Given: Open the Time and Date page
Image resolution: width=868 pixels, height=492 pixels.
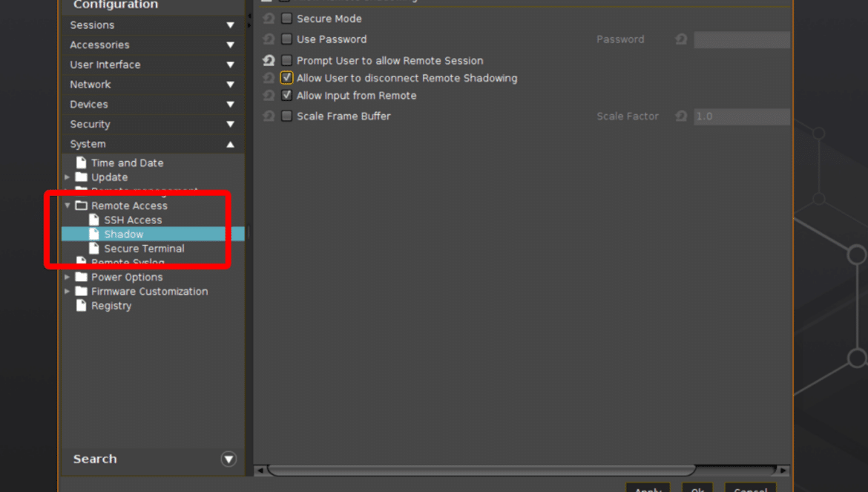Looking at the screenshot, I should [x=127, y=163].
